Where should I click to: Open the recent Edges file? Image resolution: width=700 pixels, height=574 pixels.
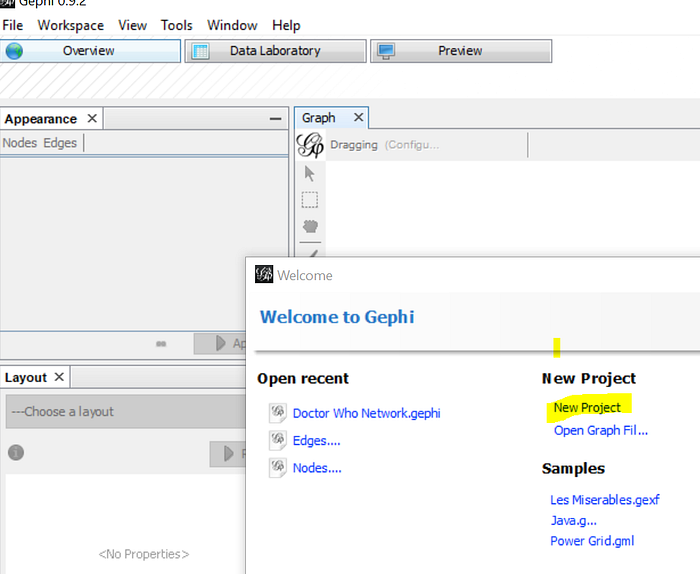click(317, 441)
